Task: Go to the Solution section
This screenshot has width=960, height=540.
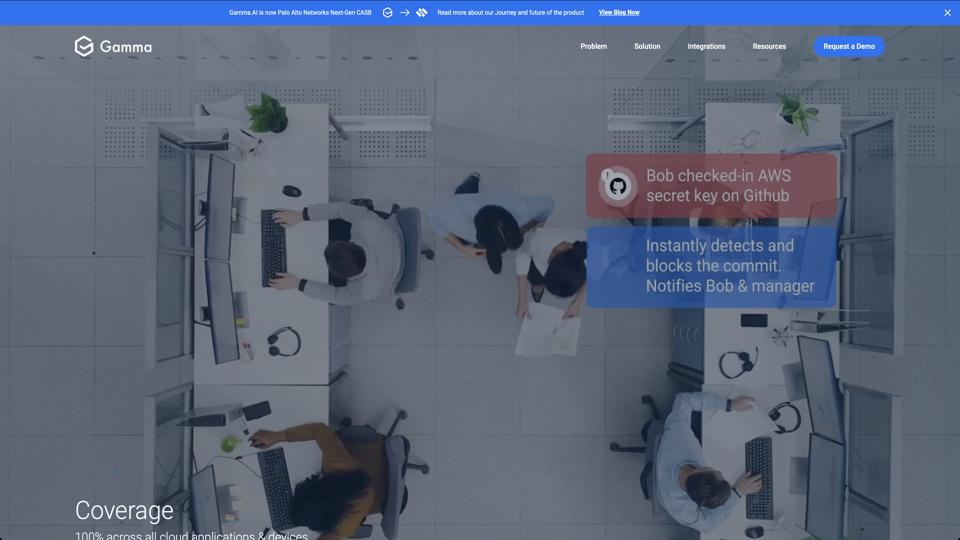Action: click(x=647, y=46)
